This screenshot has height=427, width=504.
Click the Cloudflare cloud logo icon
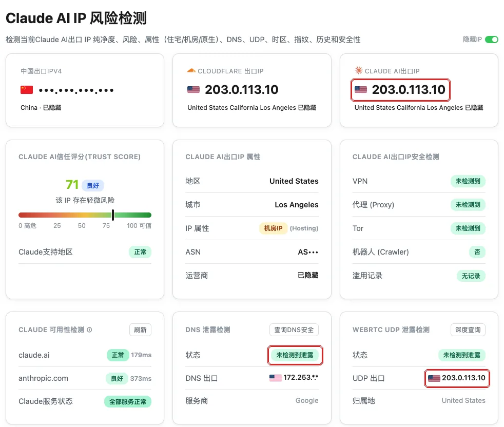(x=191, y=71)
